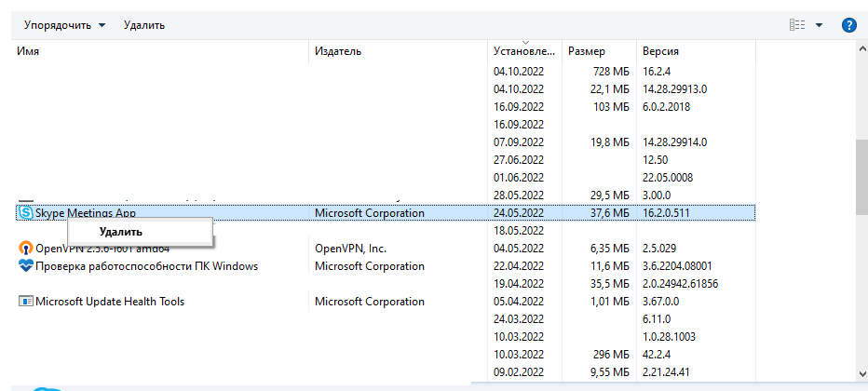
Task: Select the Skype Meetings App row name
Action: coord(86,213)
